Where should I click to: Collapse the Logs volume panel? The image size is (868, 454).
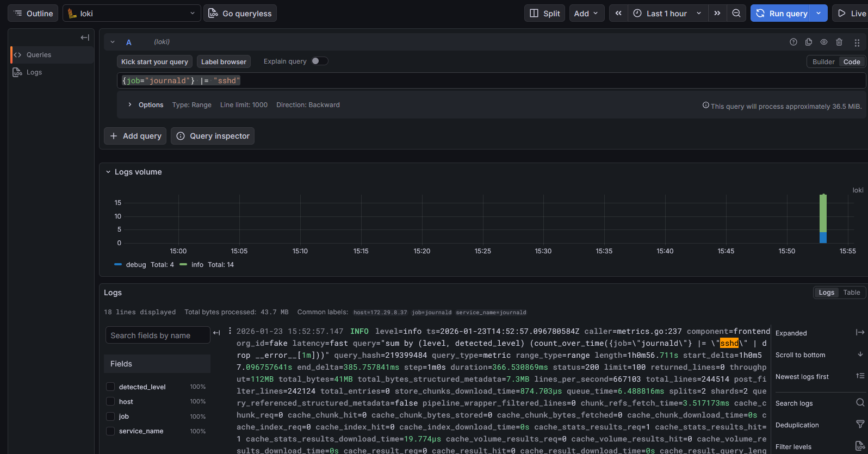point(108,172)
